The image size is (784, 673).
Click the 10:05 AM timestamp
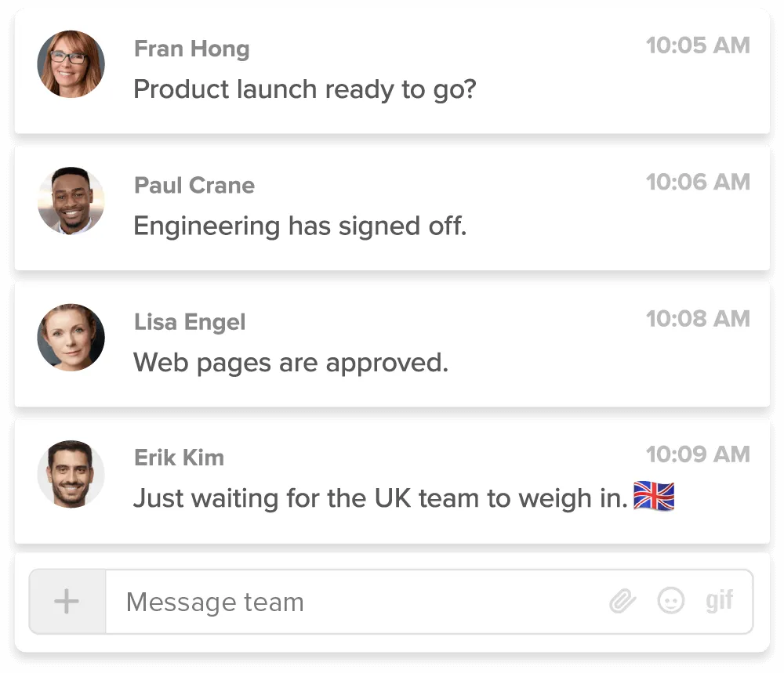(698, 45)
